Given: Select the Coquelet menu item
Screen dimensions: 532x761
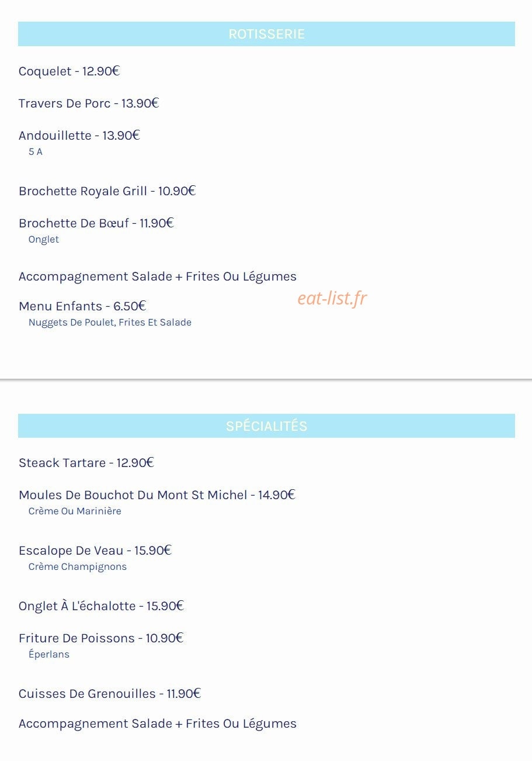Looking at the screenshot, I should (69, 71).
